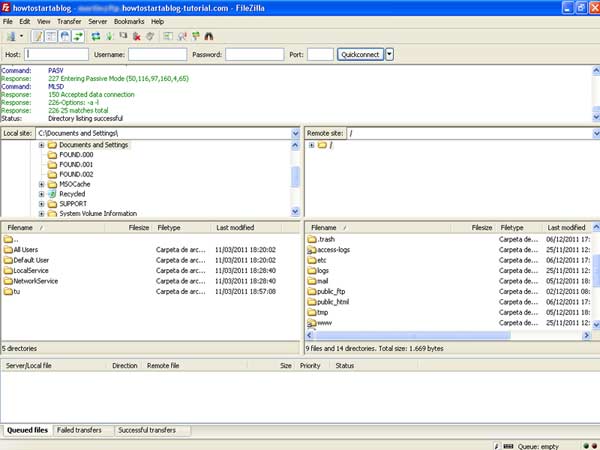The image size is (600, 450).
Task: Open the Edit menu
Action: [25, 21]
